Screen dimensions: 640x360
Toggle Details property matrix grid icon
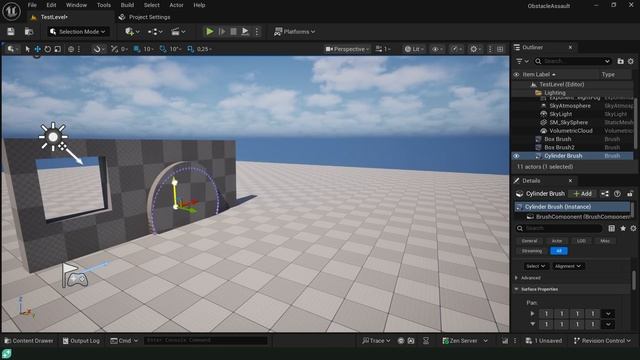tap(611, 229)
